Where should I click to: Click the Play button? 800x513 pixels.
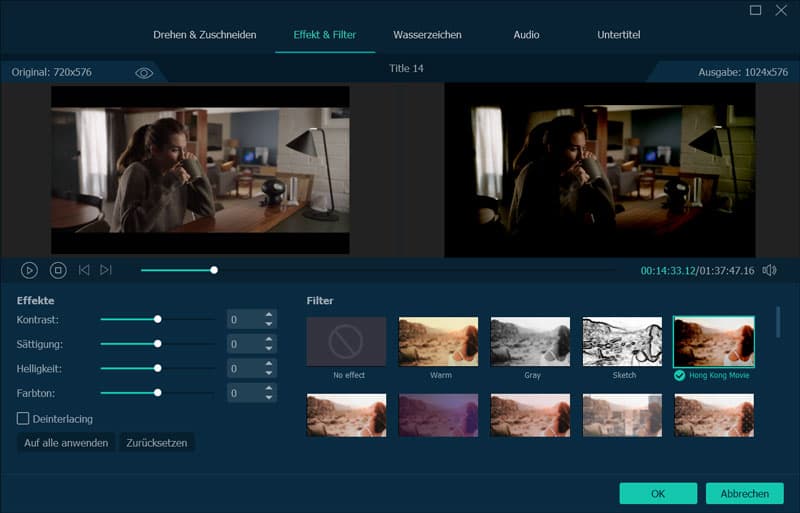[x=30, y=270]
